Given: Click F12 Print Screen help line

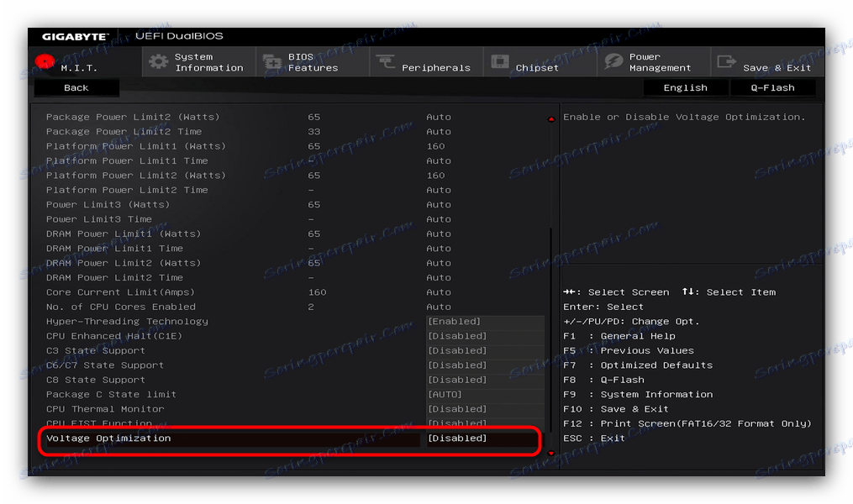Looking at the screenshot, I should [687, 423].
